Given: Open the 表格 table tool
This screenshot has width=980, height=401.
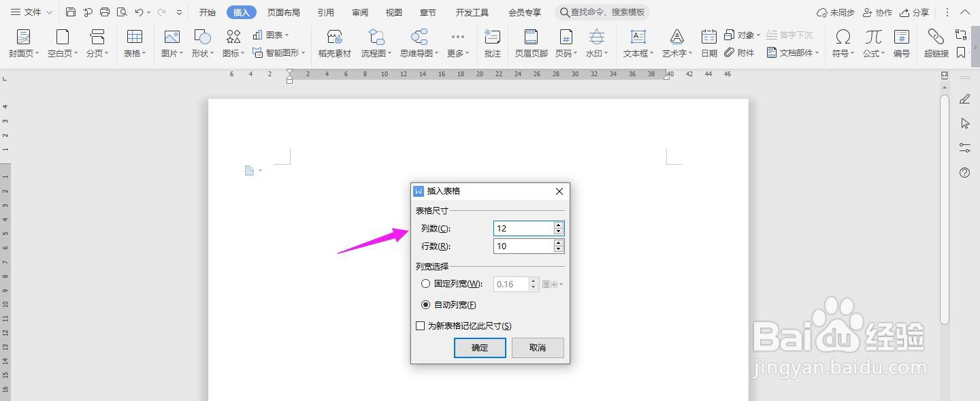Looking at the screenshot, I should 135,44.
